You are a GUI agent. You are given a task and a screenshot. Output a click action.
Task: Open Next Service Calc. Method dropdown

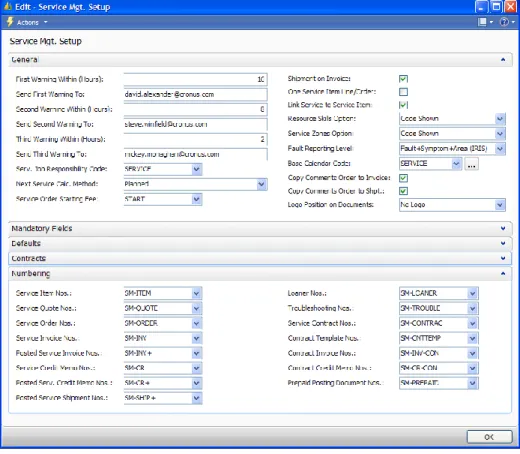tap(262, 184)
